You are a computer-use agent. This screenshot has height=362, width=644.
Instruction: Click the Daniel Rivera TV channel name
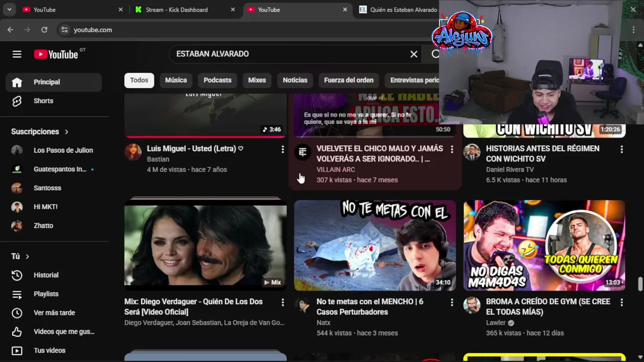(x=510, y=169)
